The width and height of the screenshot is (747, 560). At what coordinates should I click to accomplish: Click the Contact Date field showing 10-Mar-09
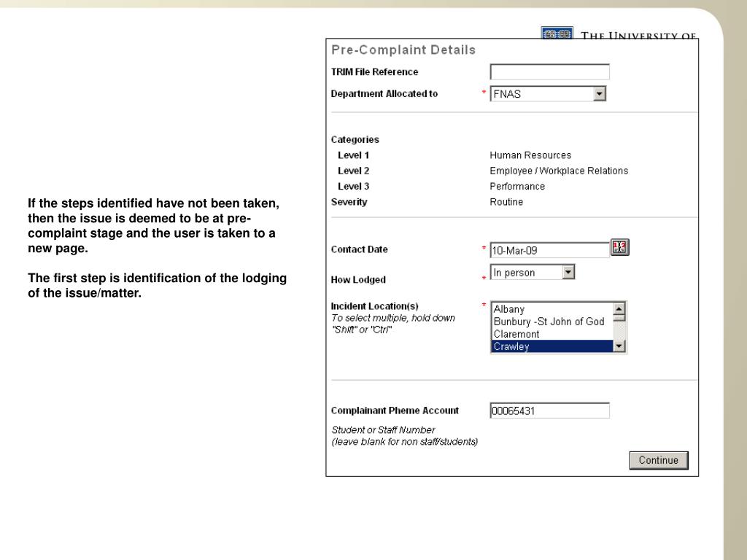tap(550, 251)
